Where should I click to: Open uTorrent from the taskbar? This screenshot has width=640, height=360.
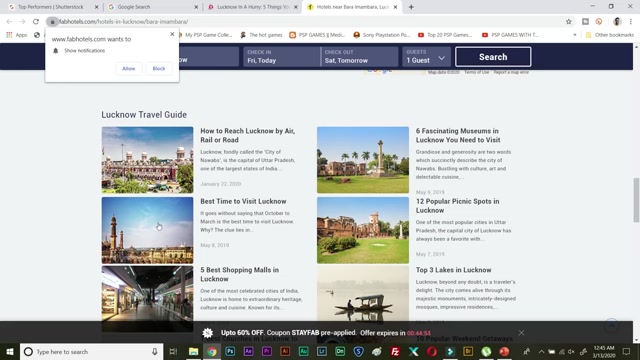coord(486,351)
